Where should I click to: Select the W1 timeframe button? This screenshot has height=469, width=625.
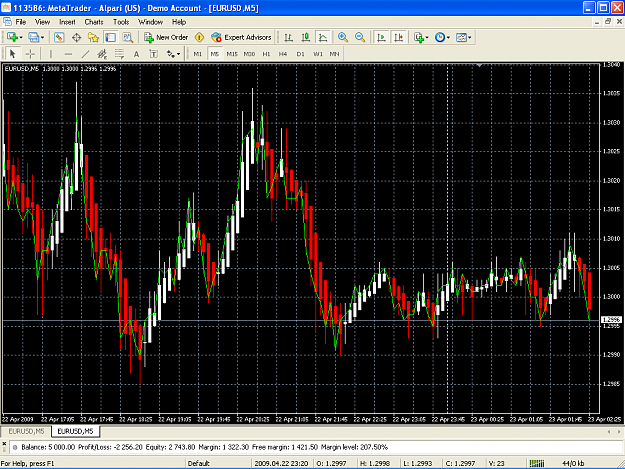(x=318, y=54)
